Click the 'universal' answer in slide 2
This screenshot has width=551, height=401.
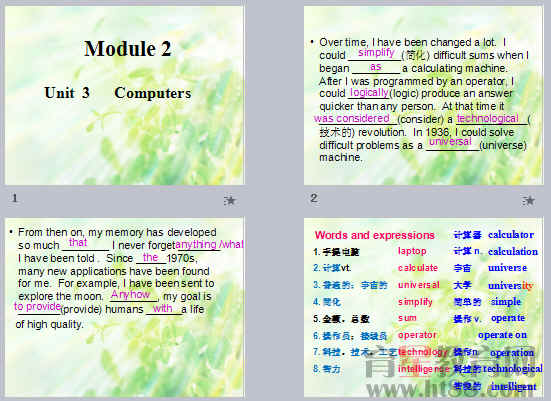coord(450,142)
